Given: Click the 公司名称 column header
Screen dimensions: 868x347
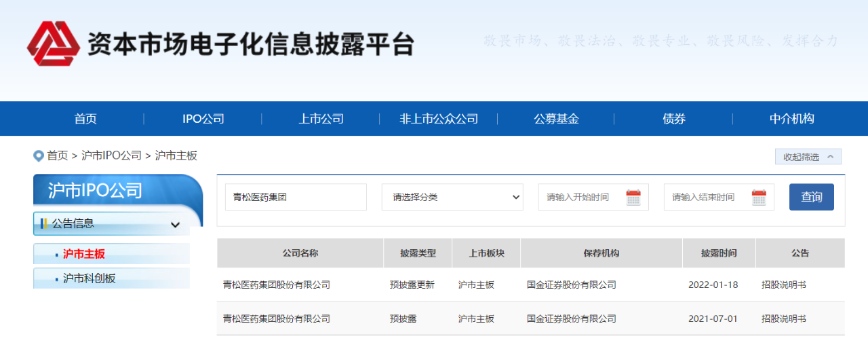Looking at the screenshot, I should click(300, 253).
